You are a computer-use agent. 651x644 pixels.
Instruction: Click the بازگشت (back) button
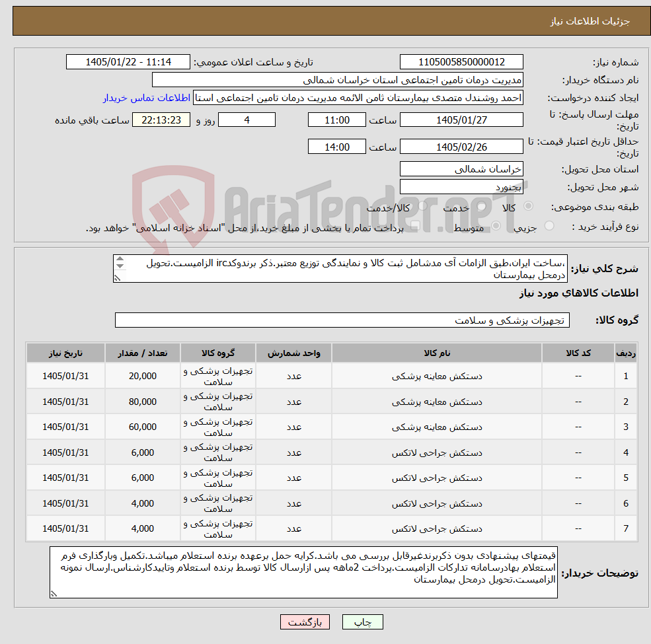305,622
